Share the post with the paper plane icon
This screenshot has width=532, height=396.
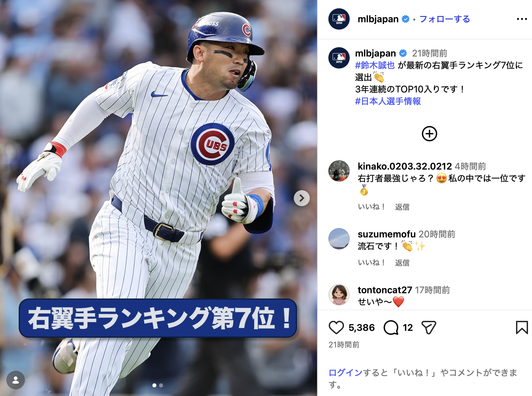(x=429, y=328)
